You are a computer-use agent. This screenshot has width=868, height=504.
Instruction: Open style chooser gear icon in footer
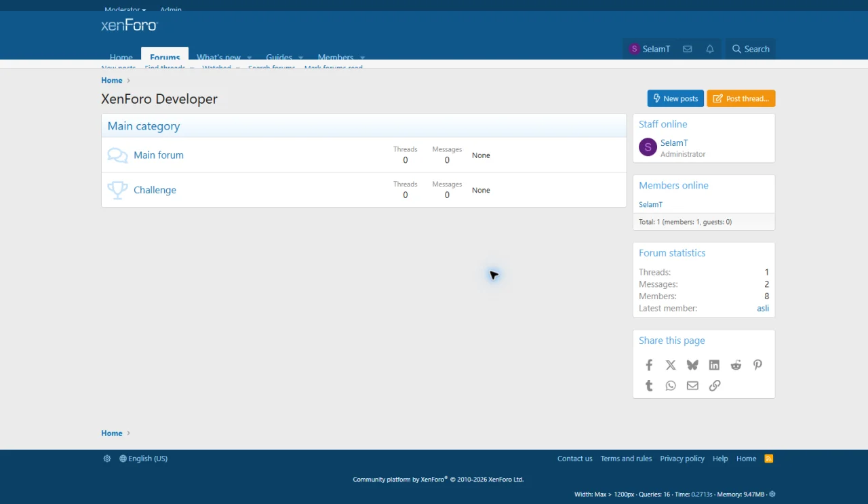click(107, 459)
